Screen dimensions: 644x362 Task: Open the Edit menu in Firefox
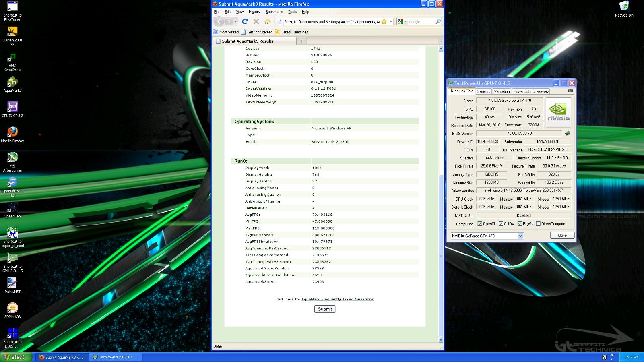[x=228, y=12]
